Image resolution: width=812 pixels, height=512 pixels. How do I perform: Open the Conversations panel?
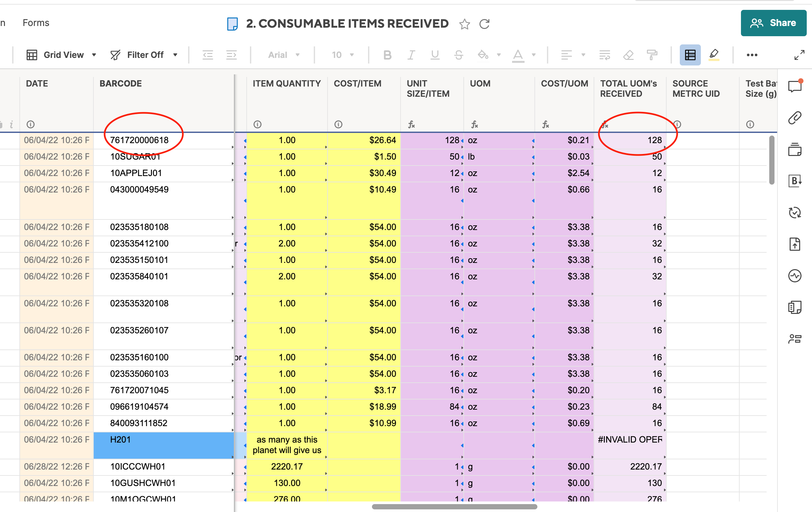pyautogui.click(x=795, y=86)
